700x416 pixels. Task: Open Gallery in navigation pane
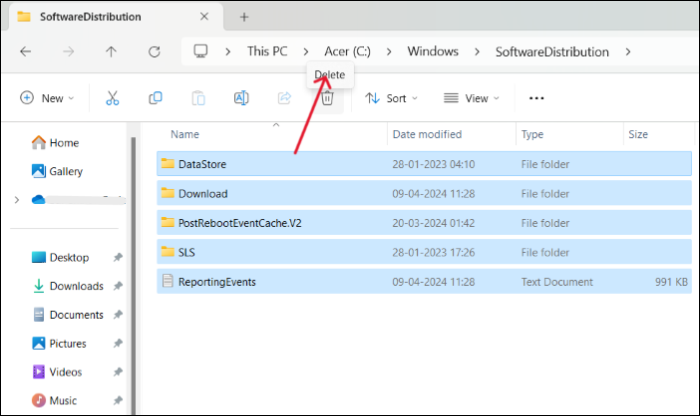(57, 171)
